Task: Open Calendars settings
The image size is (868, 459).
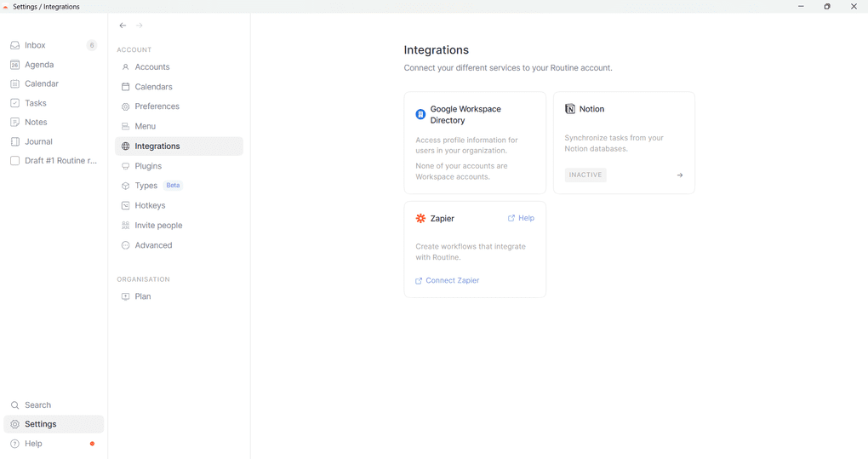Action: 179,87
